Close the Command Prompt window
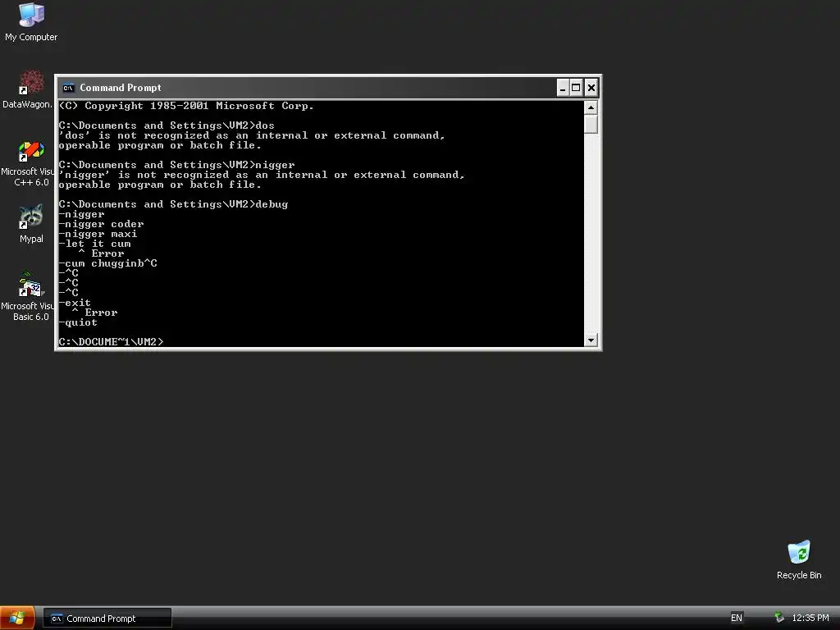The width and height of the screenshot is (840, 630). click(591, 88)
